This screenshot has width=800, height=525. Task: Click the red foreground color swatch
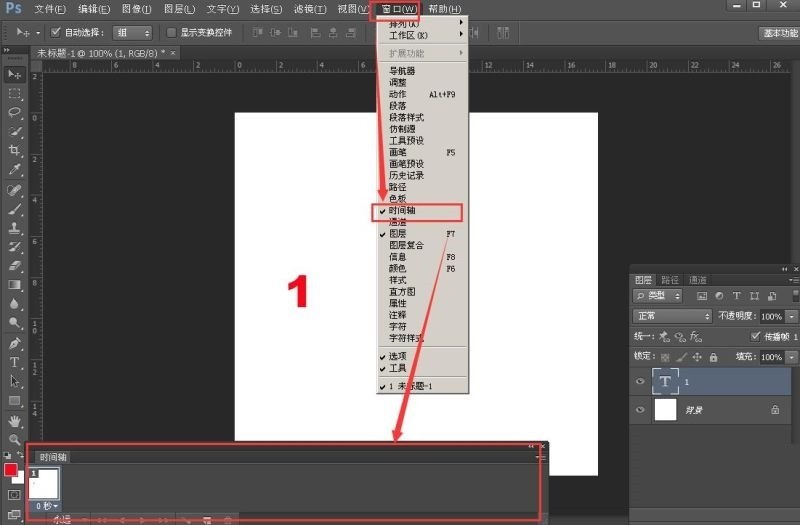click(x=10, y=469)
